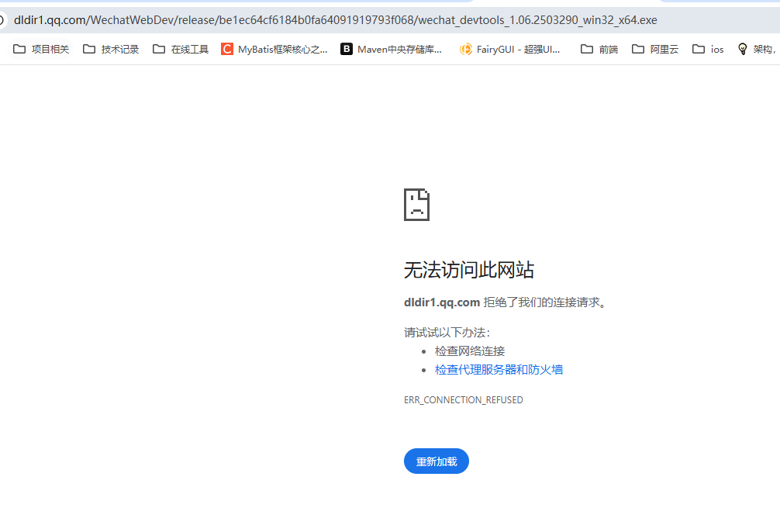Screen dimensions: 780x532
Task: Click the orange FairyGUI favicon
Action: pos(466,49)
